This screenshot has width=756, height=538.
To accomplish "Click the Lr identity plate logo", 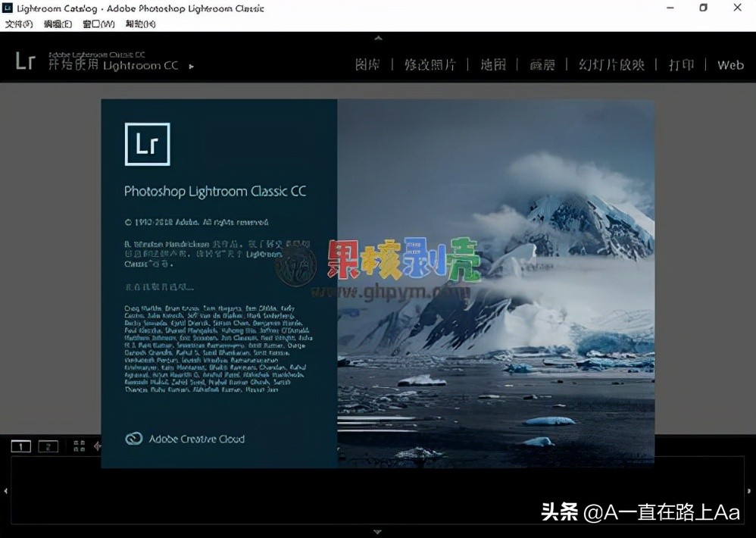I will coord(26,61).
